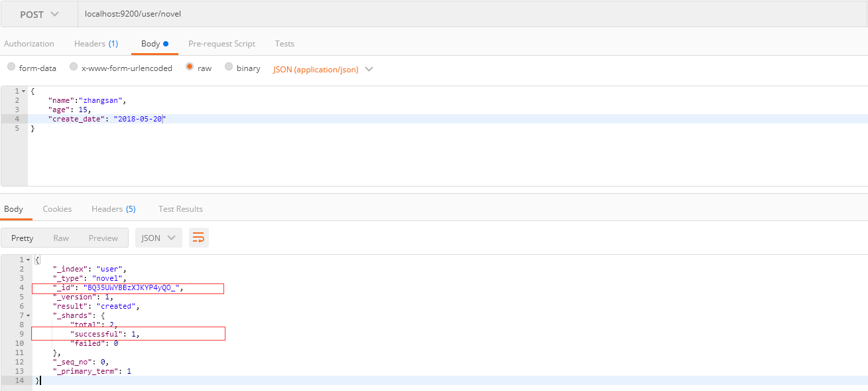Toggle the wrap lines icon

pos(198,238)
